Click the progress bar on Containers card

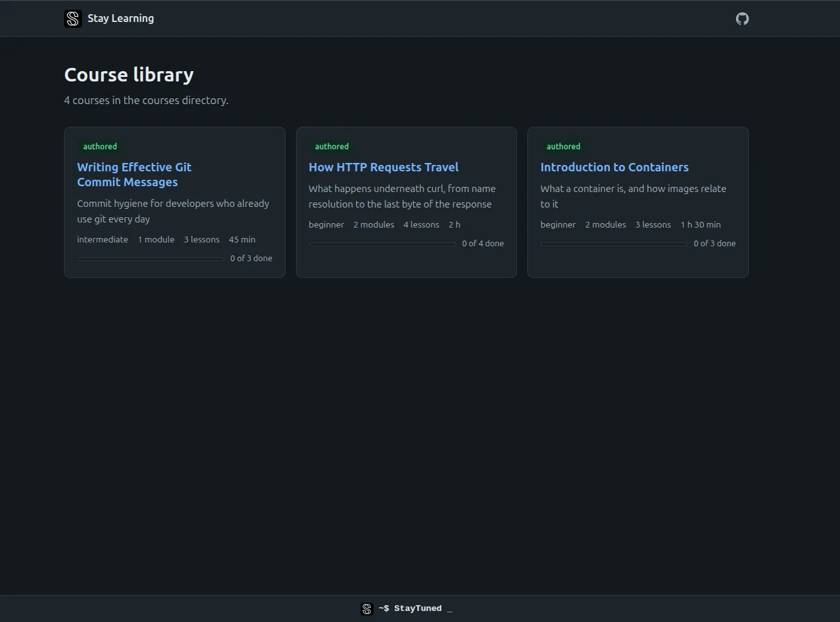(614, 244)
